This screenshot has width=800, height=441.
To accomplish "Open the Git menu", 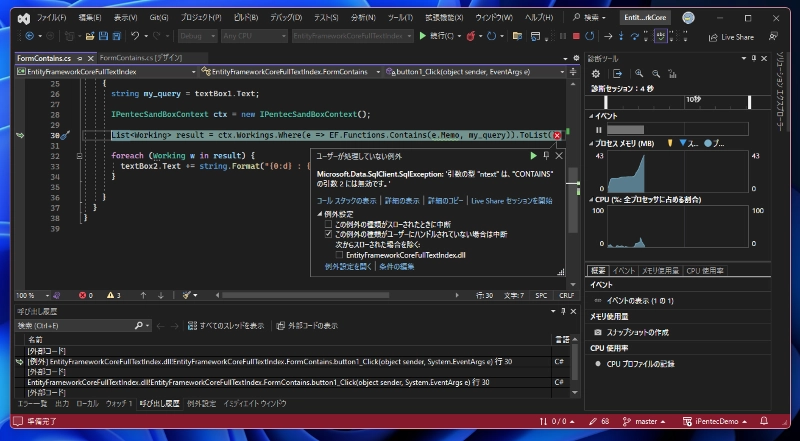I will [x=159, y=17].
